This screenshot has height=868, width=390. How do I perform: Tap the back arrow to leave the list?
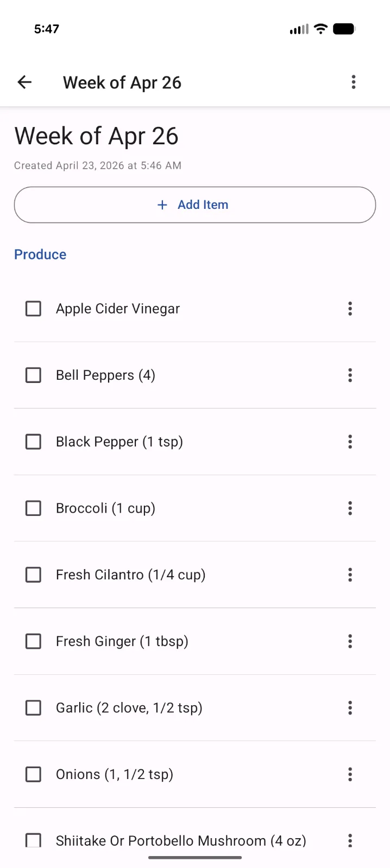coord(24,82)
